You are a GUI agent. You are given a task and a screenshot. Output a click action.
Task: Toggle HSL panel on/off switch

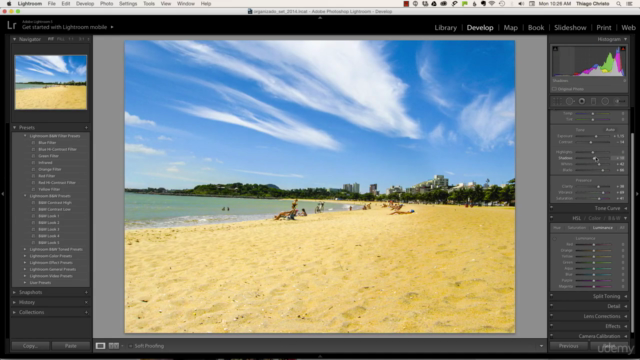click(551, 218)
